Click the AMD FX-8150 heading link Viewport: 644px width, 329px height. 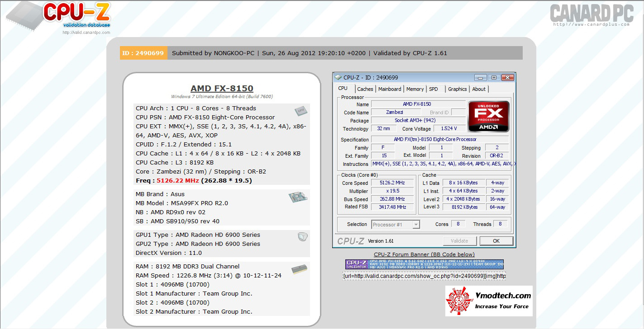[222, 89]
